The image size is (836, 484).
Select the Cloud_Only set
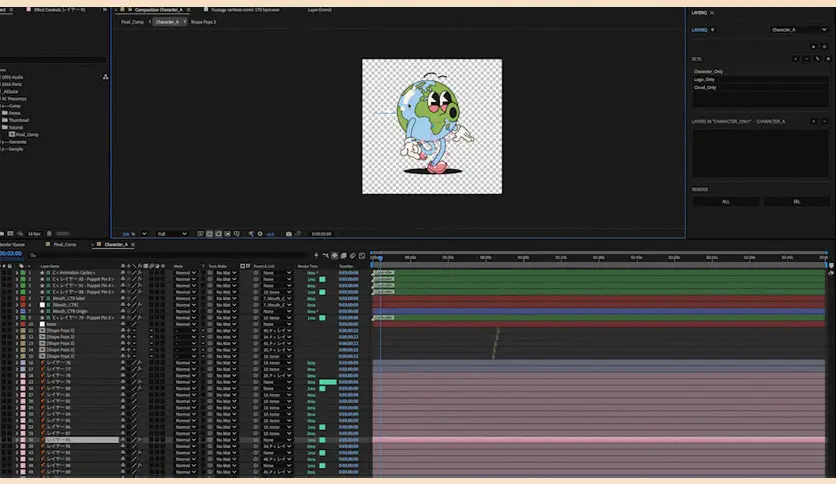[760, 87]
